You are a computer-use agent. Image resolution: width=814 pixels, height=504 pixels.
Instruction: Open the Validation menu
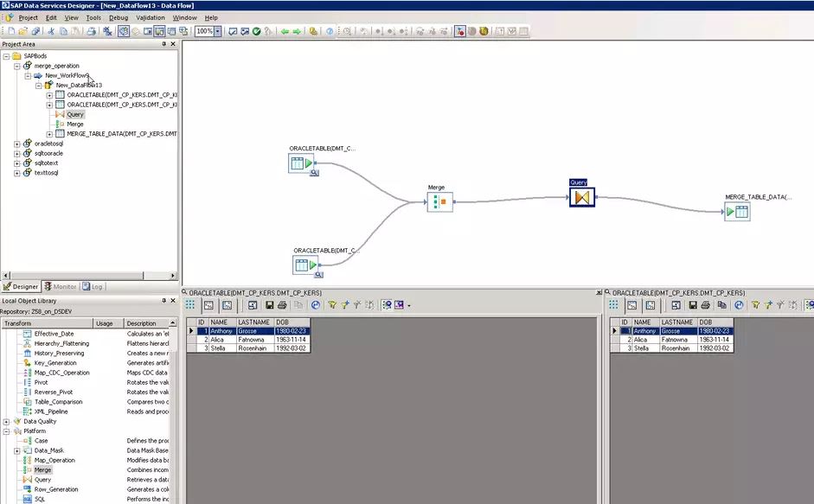click(151, 17)
